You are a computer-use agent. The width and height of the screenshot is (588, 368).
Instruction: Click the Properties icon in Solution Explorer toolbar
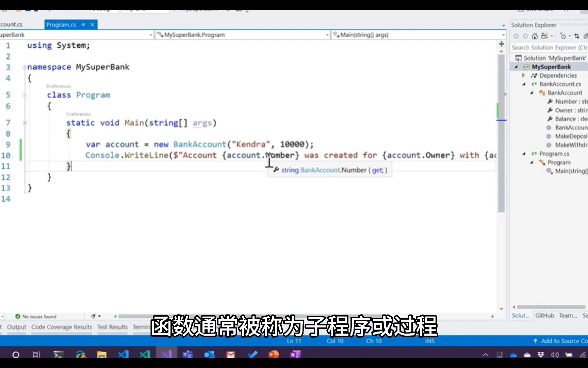click(586, 36)
